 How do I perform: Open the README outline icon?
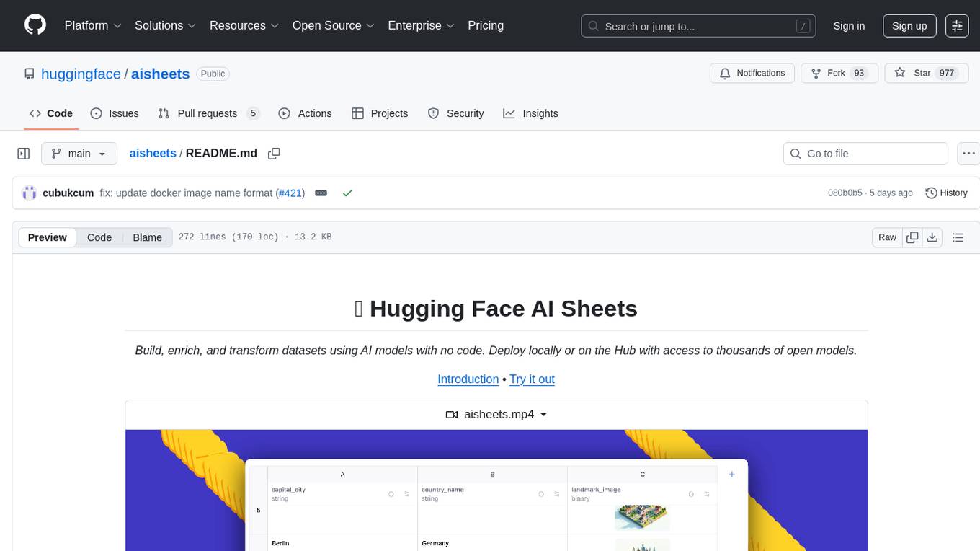pos(958,237)
